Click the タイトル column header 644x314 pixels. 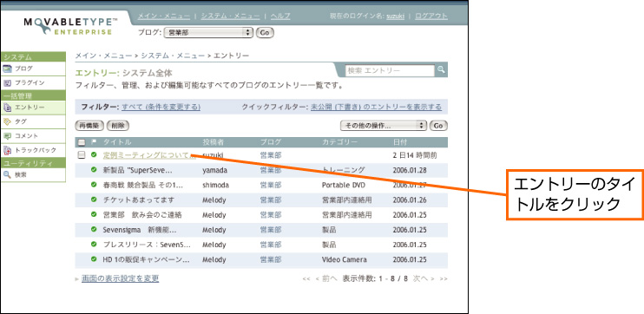117,142
